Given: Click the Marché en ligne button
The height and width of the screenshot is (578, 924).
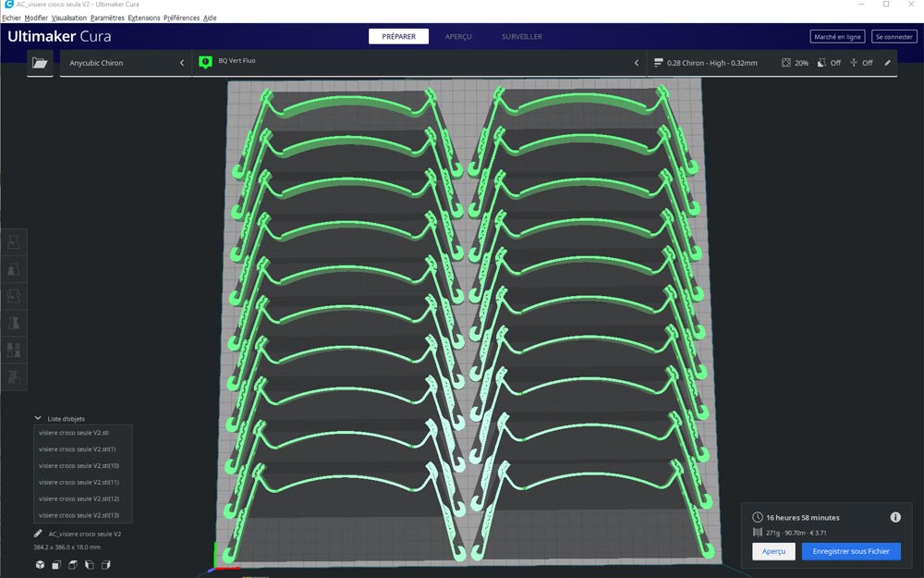Looking at the screenshot, I should (837, 37).
